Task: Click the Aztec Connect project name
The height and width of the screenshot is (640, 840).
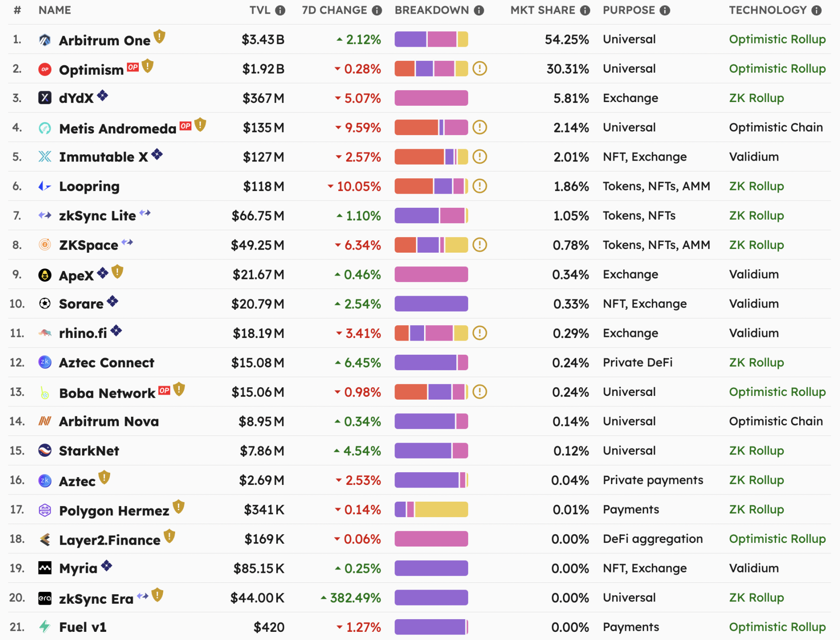Action: tap(106, 362)
